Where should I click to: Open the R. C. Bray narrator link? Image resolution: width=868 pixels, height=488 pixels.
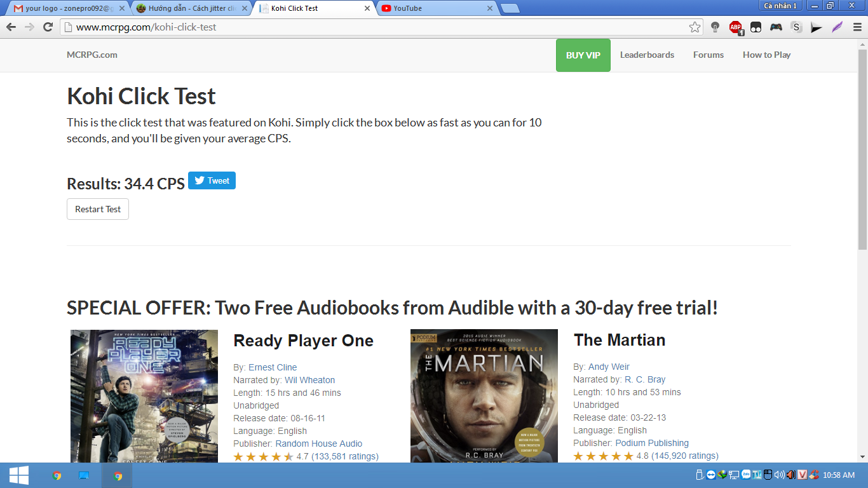[645, 379]
